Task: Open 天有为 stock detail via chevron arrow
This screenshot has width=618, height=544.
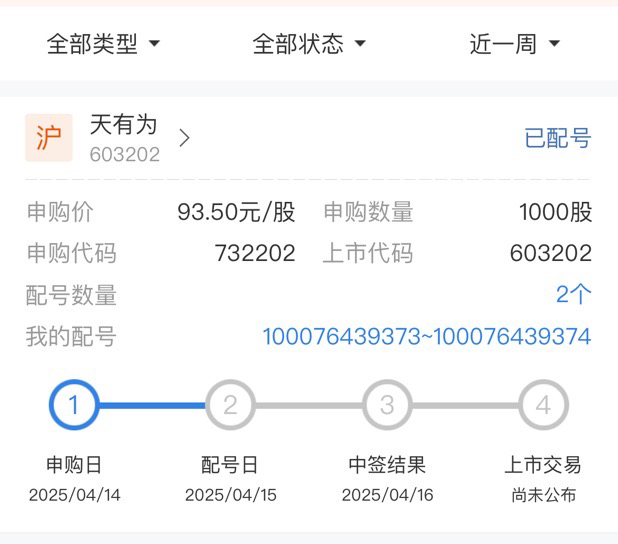Action: tap(184, 138)
